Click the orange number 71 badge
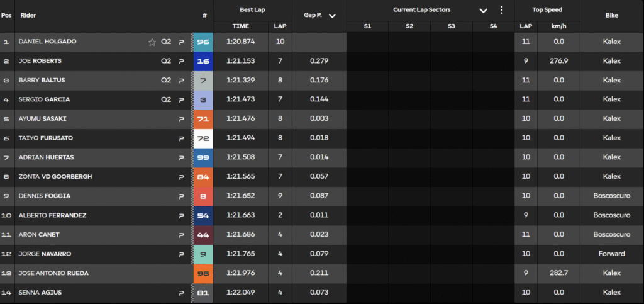Image resolution: width=644 pixels, height=304 pixels. point(204,119)
